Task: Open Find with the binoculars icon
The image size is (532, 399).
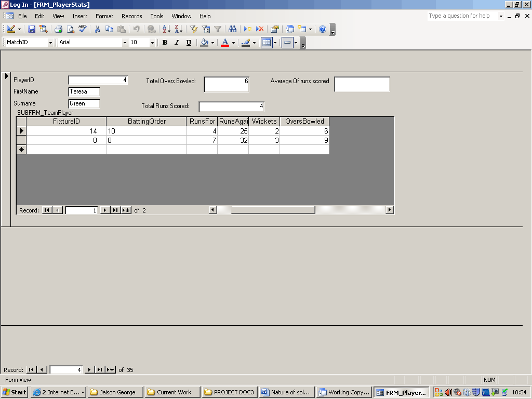Action: click(232, 29)
